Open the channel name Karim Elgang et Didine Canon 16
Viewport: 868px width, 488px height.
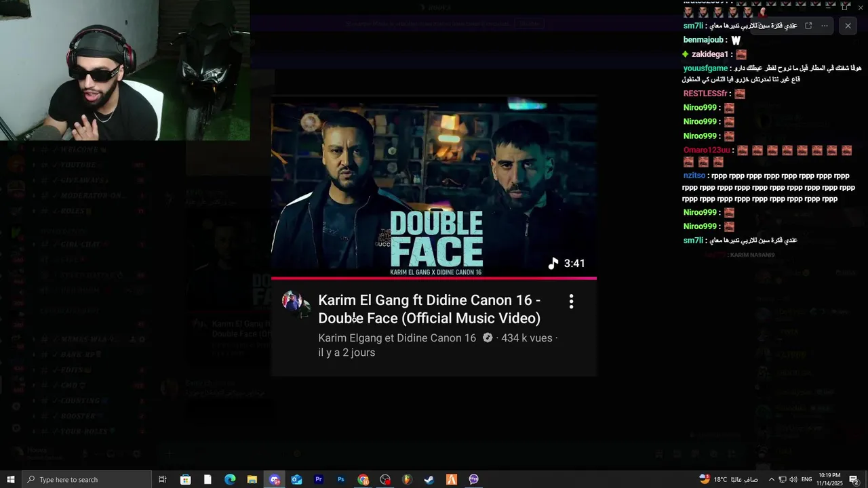click(397, 338)
